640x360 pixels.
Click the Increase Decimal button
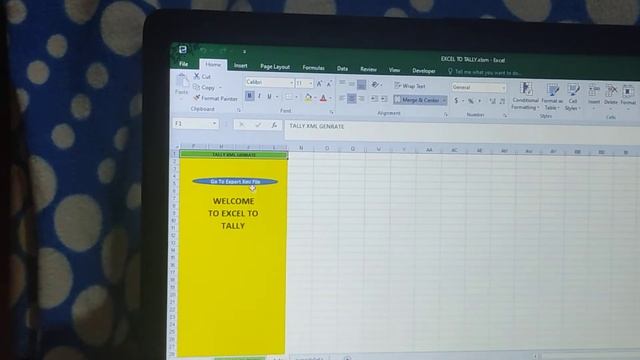(x=493, y=102)
